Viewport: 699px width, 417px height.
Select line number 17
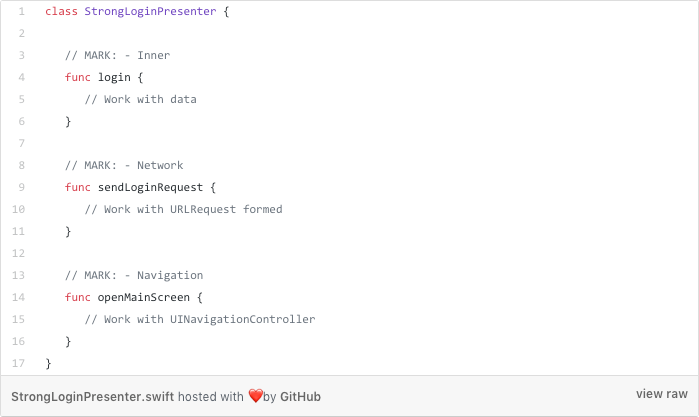click(x=18, y=363)
